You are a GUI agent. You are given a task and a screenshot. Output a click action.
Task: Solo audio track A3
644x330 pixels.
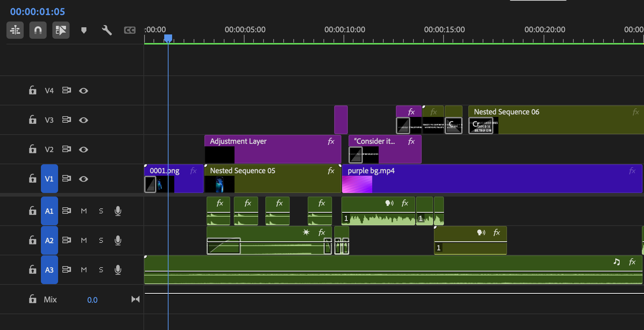click(x=101, y=270)
